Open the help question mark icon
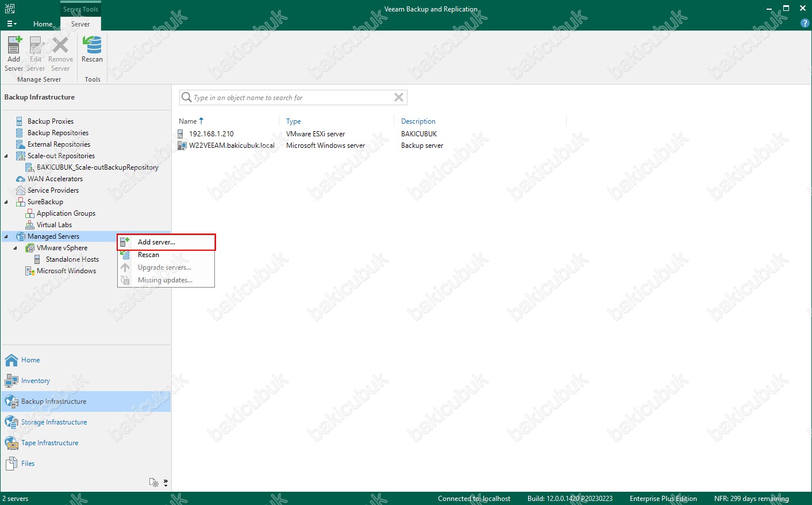Screen dimensions: 812x505 coord(805,23)
